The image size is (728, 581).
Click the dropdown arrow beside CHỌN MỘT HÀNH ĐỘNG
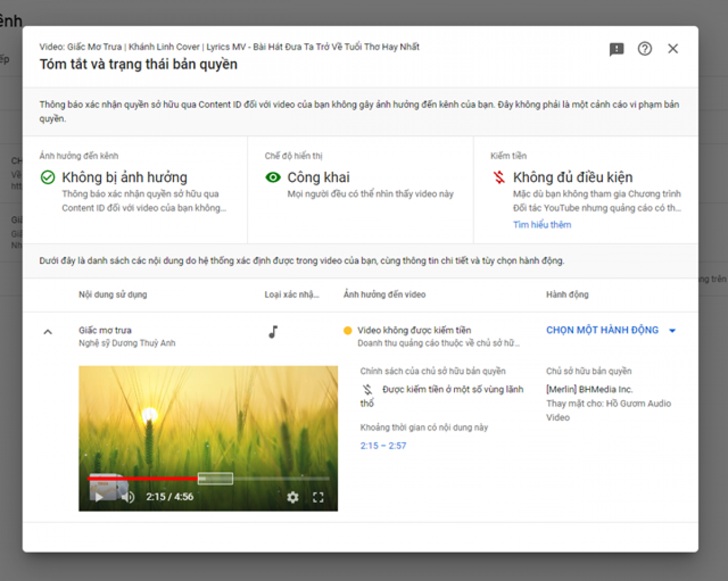672,331
